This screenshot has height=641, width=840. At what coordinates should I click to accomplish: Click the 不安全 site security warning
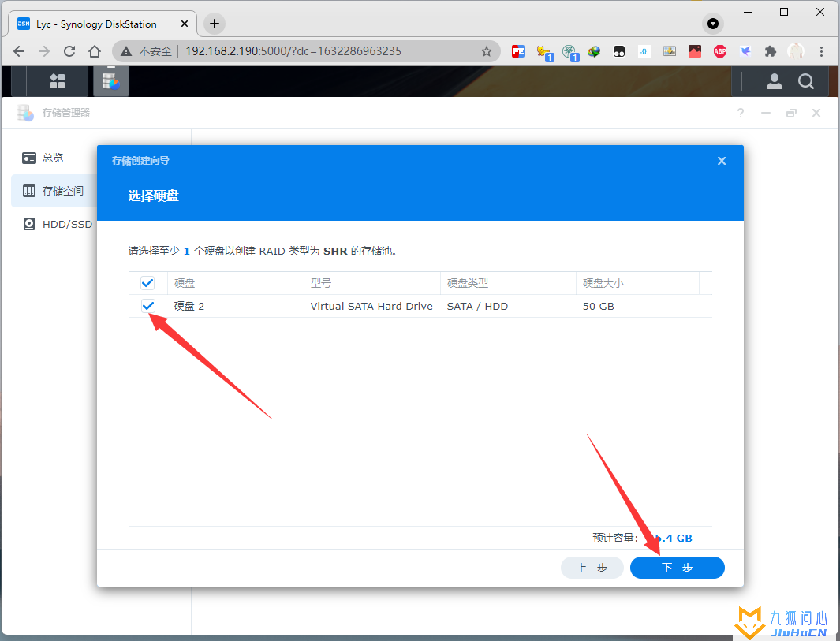coord(146,51)
